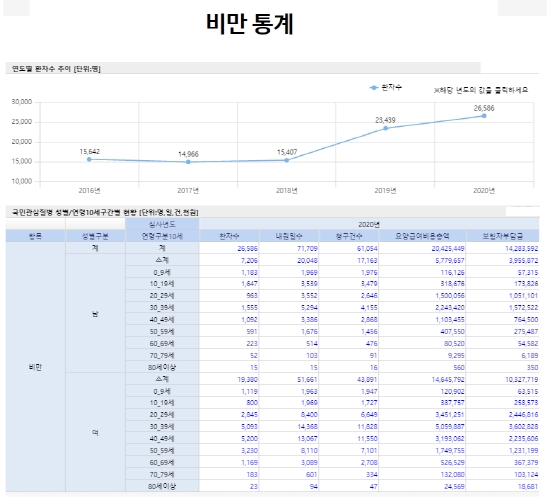Click the 성별구분 column header

tap(95, 236)
